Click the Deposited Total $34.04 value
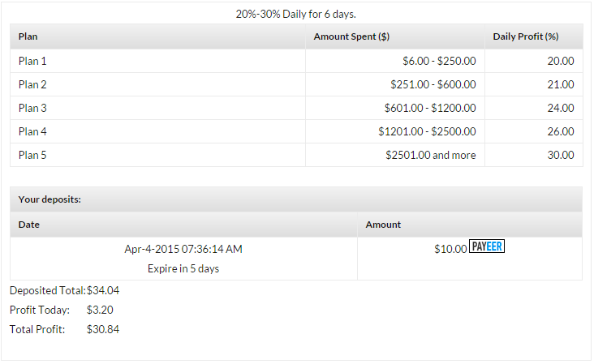The height and width of the screenshot is (364, 594). point(103,290)
